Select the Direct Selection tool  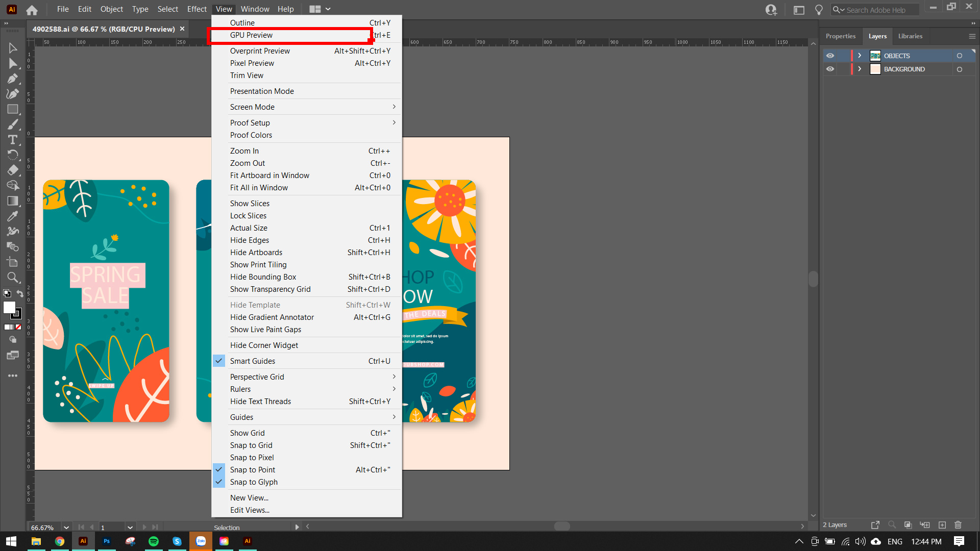coord(13,63)
